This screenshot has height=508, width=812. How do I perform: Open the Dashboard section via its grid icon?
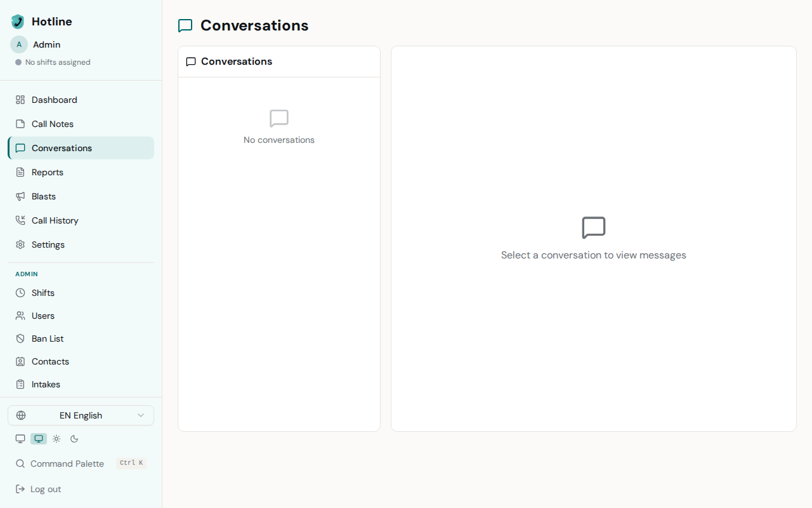click(20, 99)
